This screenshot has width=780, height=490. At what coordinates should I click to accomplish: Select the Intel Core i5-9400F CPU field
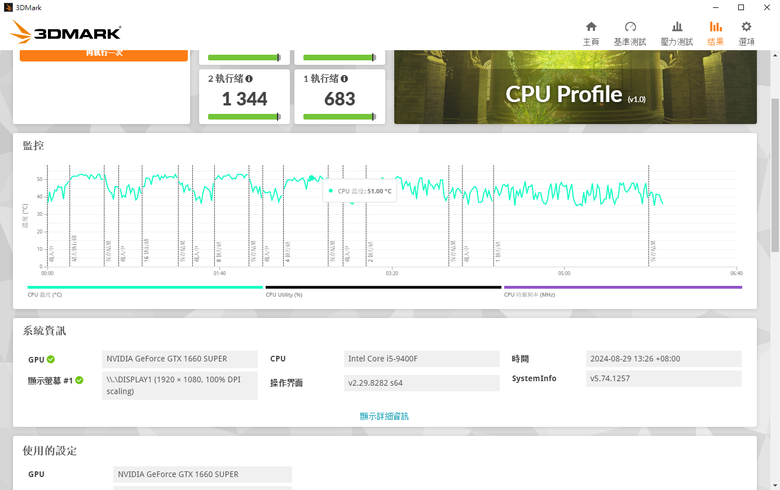tap(421, 359)
